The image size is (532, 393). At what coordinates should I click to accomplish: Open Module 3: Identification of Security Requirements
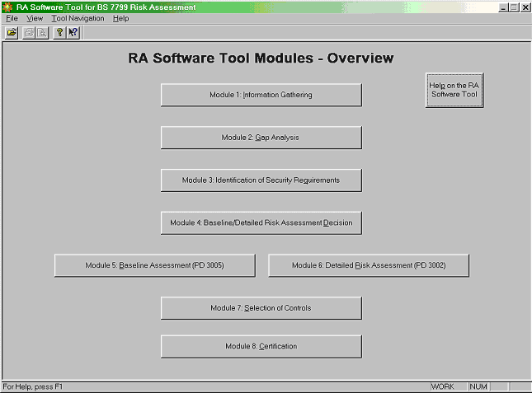coord(261,180)
